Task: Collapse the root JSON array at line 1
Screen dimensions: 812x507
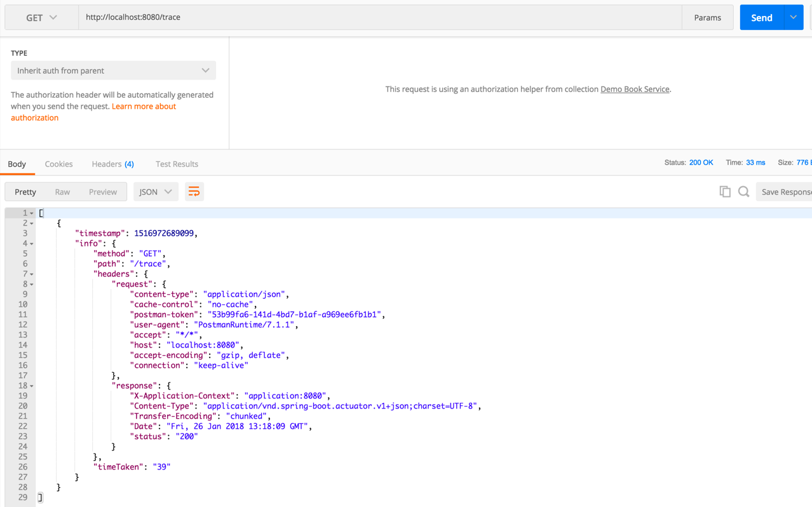Action: [30, 212]
